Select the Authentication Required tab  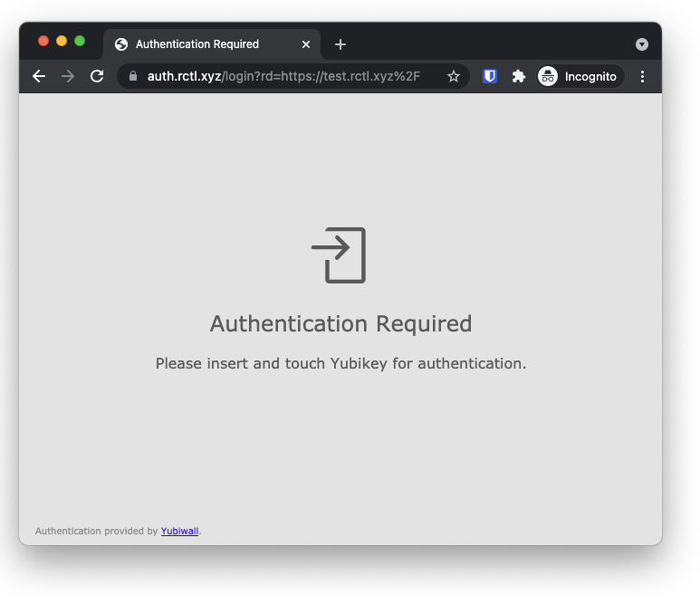(212, 44)
